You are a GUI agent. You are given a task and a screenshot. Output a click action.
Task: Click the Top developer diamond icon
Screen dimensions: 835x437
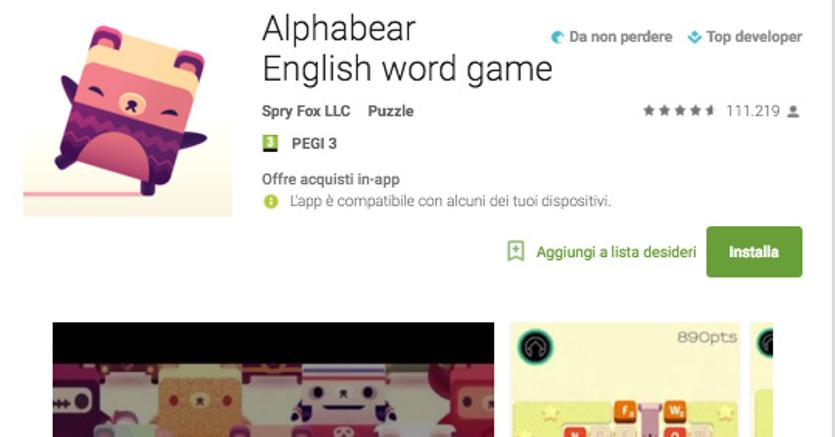694,37
